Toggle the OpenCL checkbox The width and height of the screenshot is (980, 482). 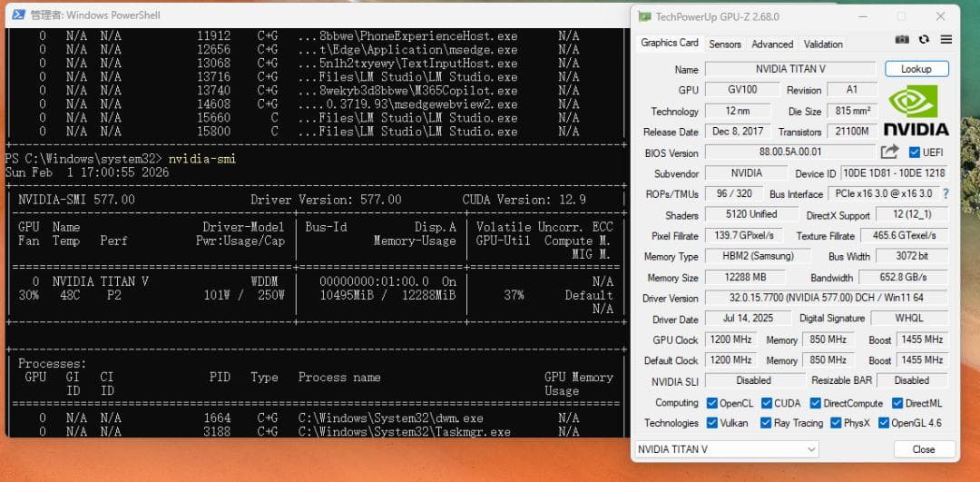711,403
